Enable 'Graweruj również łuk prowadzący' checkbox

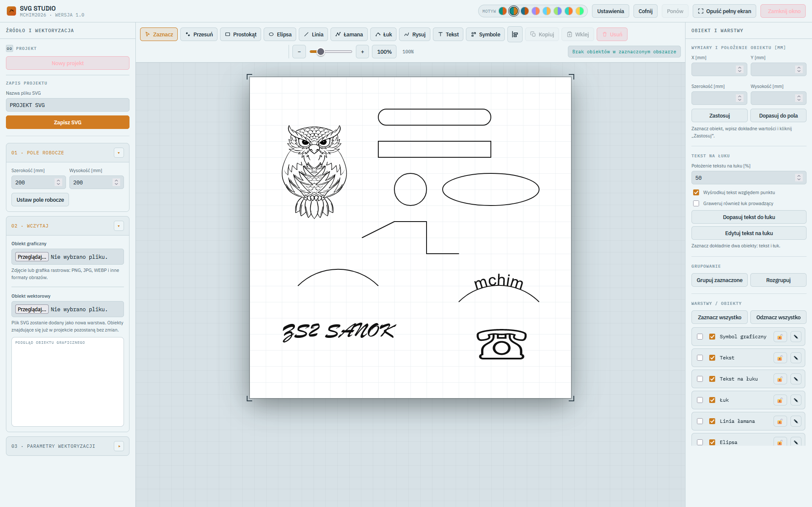point(696,203)
